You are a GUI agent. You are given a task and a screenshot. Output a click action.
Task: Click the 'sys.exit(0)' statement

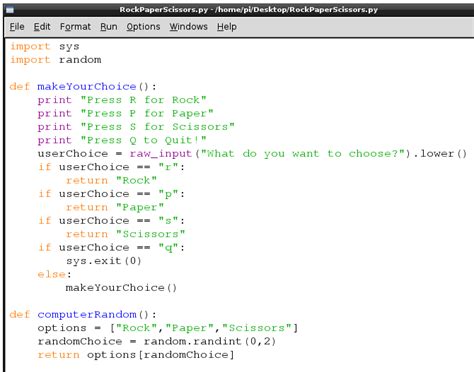click(x=104, y=261)
